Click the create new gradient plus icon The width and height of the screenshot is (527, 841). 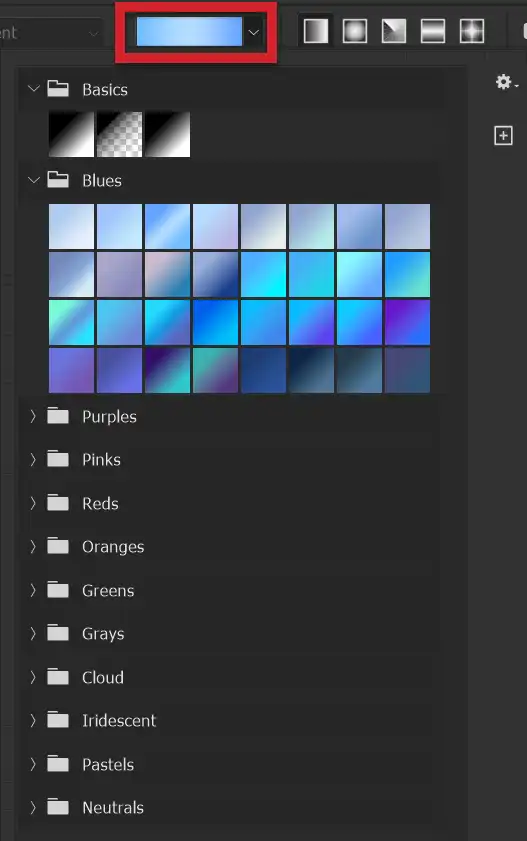click(503, 136)
